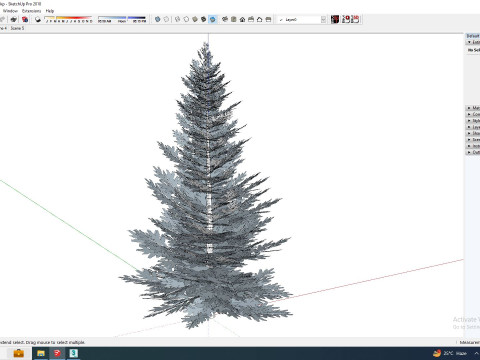Set camera to Front view
The height and width of the screenshot is (360, 480).
(242, 19)
